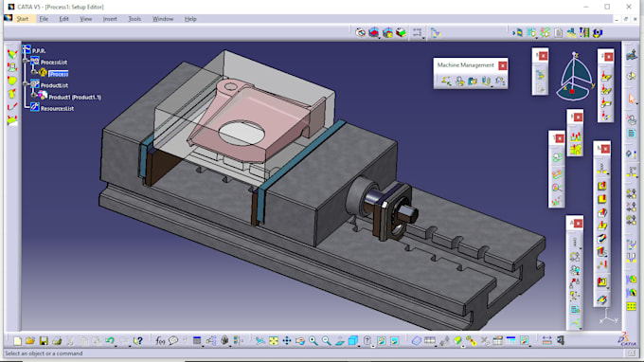Select ProductList in the tree

tap(54, 85)
